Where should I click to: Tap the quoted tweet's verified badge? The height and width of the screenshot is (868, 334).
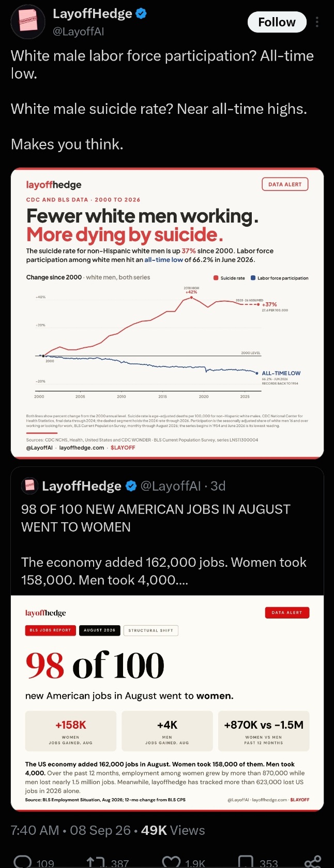131,486
